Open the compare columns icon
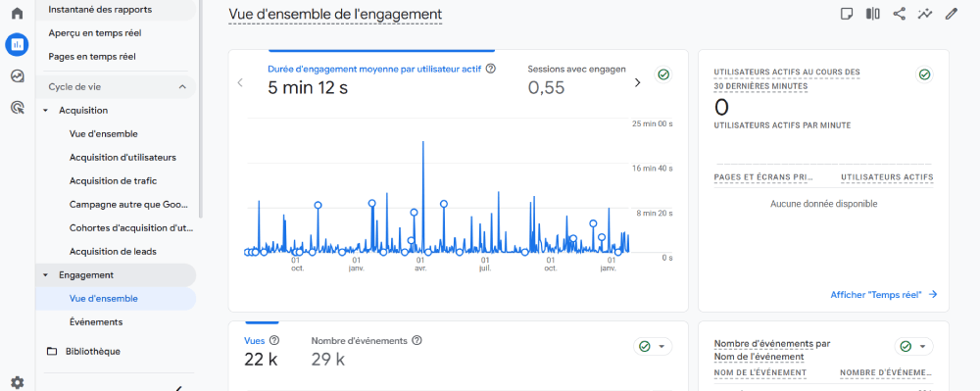This screenshot has height=391, width=980. click(872, 14)
